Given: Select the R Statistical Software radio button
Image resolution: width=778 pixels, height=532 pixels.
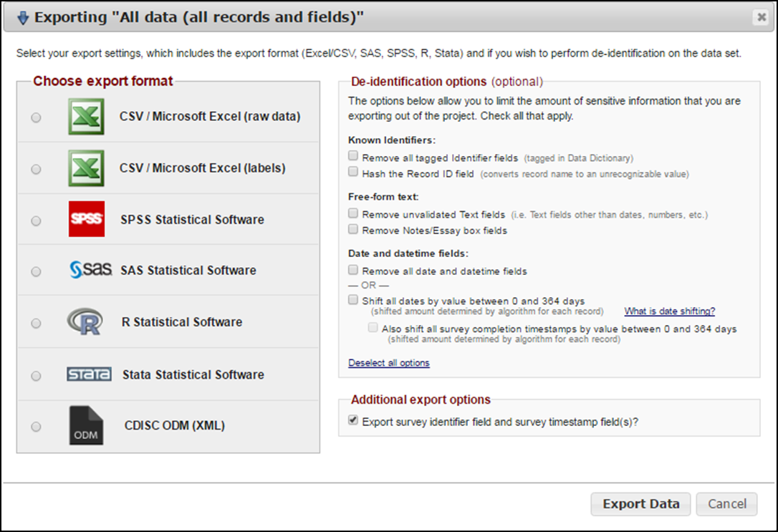Looking at the screenshot, I should click(x=36, y=324).
